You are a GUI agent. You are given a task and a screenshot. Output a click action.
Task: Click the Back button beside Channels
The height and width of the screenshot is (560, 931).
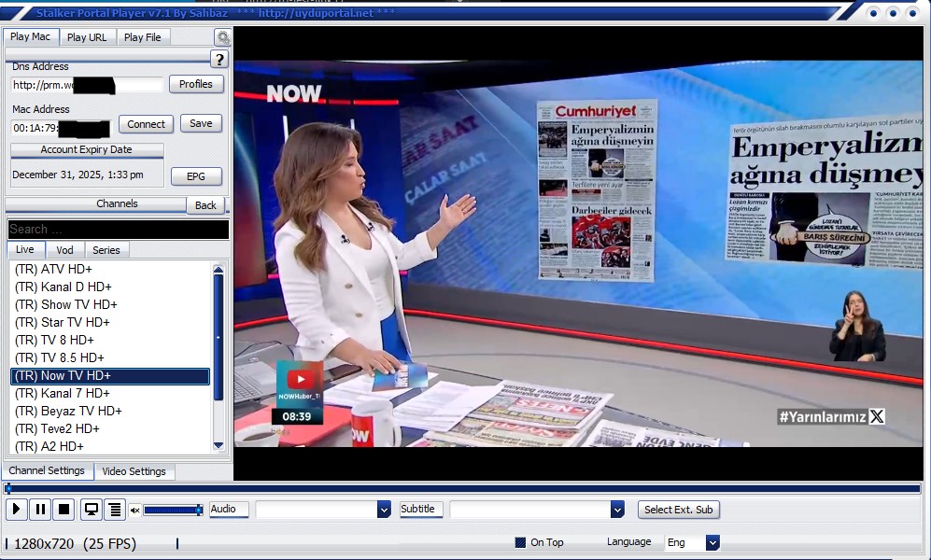coord(205,205)
